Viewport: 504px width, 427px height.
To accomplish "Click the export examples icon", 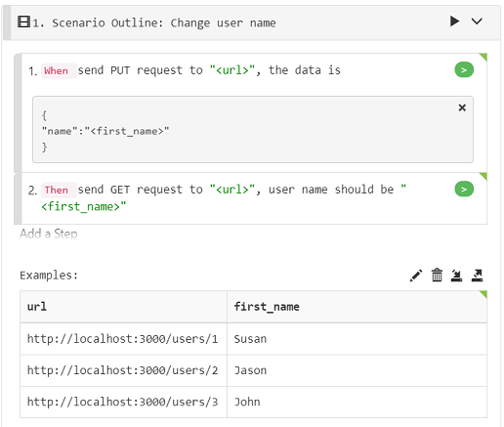I will (477, 276).
